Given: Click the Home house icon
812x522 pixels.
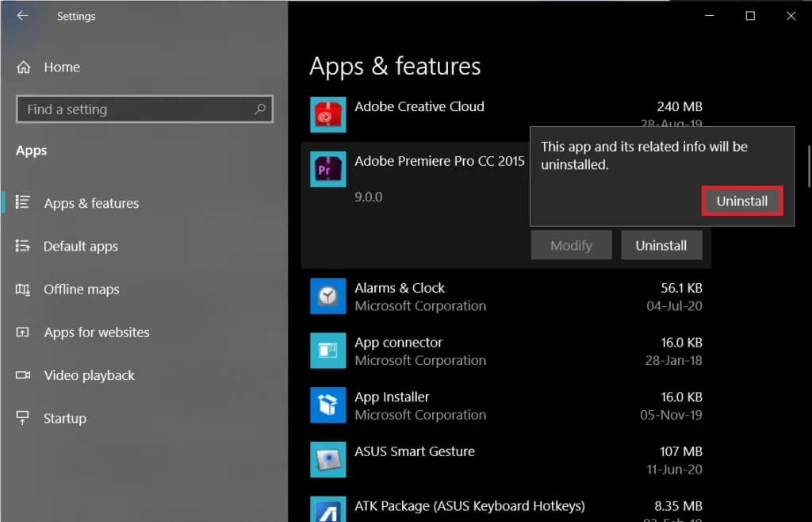Looking at the screenshot, I should coord(23,67).
